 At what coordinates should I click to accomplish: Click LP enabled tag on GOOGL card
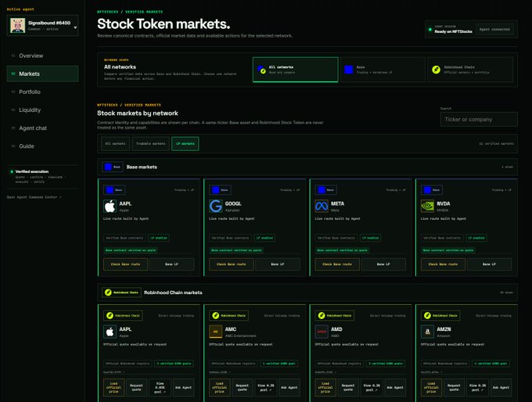point(264,238)
